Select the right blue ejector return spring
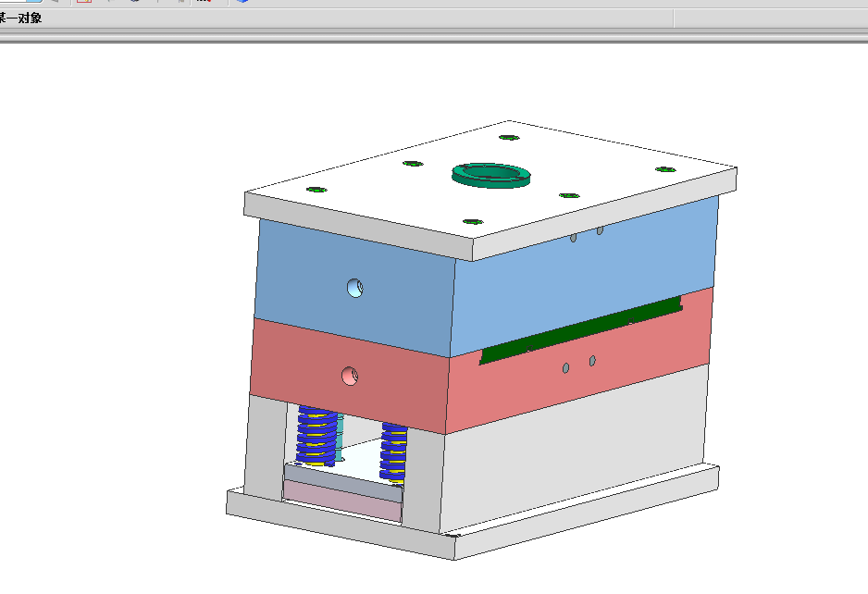 [393, 452]
